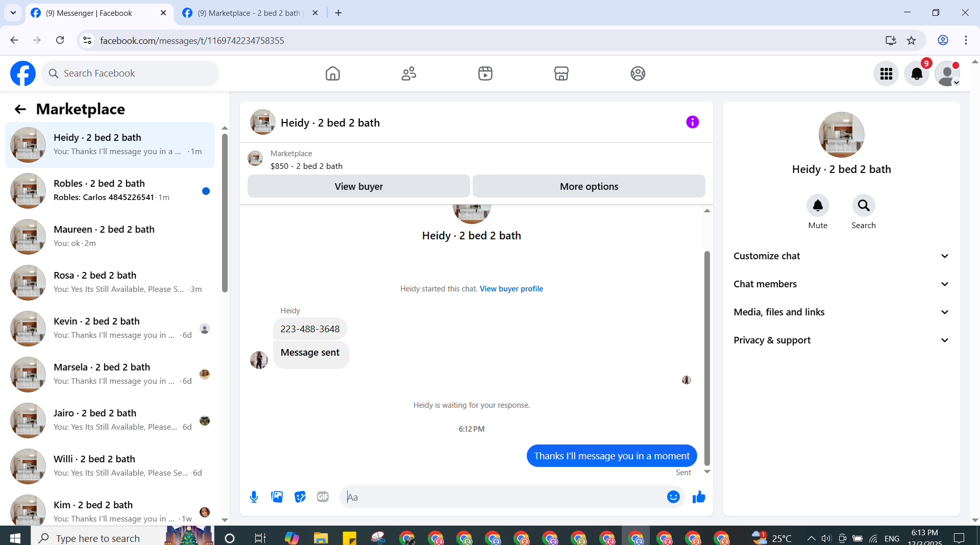Open Kevin · 2 bed 2 bath conversation
Screen dimensions: 980x545
[110, 328]
